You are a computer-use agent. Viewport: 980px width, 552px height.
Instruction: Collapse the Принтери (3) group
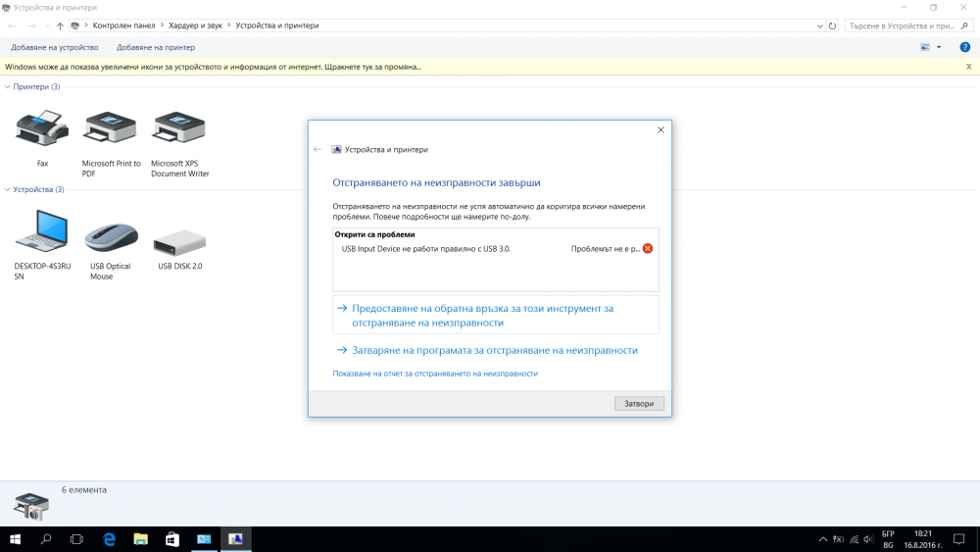tap(8, 87)
